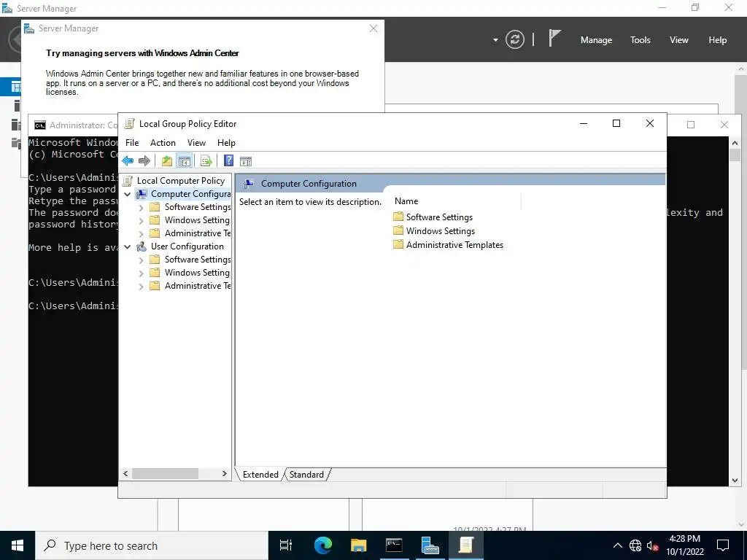Expand Windows Settings under Computer Configuration
This screenshot has height=560, width=747.
[x=141, y=221]
